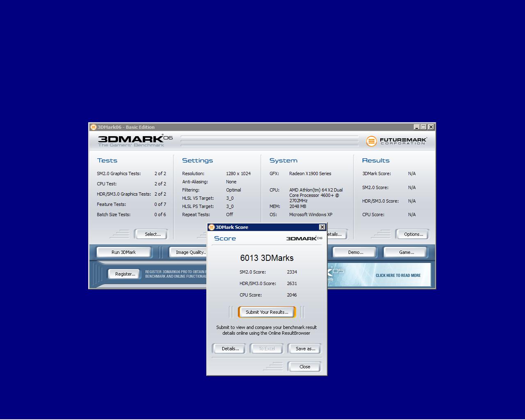The image size is (525, 420).
Task: Click the 3DMark06 logo in main window
Action: coord(135,140)
